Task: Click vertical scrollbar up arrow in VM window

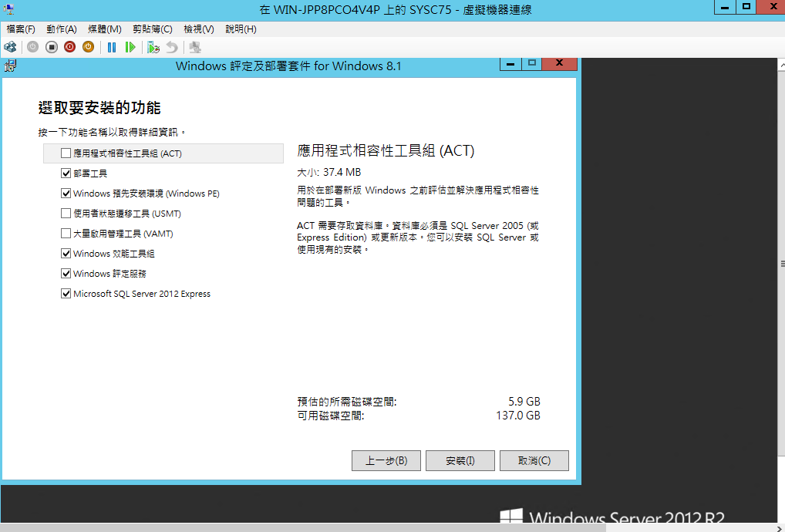Action: (x=781, y=65)
